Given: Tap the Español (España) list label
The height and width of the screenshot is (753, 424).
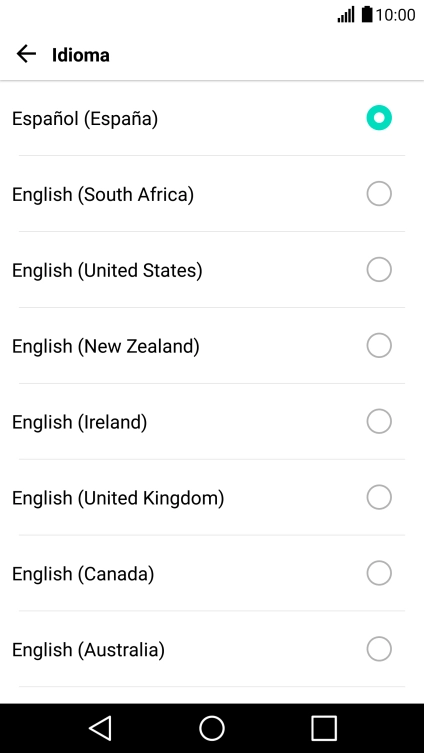Looking at the screenshot, I should tap(85, 119).
